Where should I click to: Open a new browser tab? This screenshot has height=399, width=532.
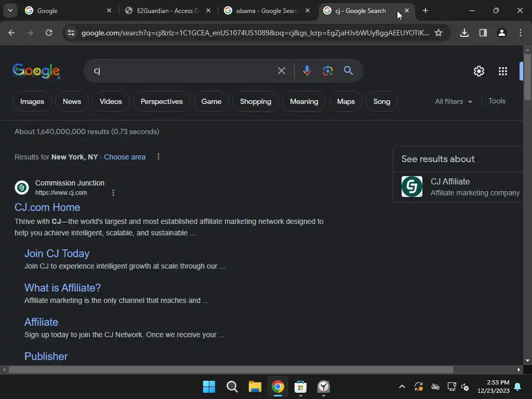tap(425, 10)
